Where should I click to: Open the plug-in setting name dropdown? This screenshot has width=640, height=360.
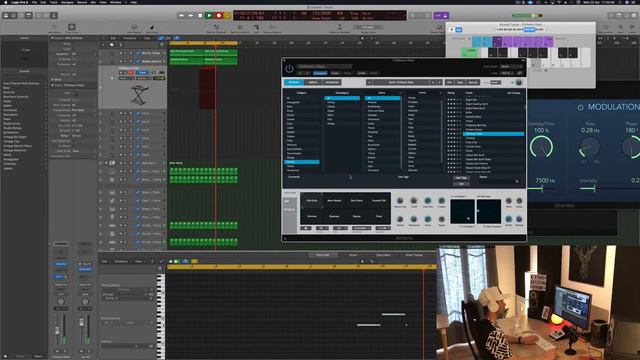[324, 66]
